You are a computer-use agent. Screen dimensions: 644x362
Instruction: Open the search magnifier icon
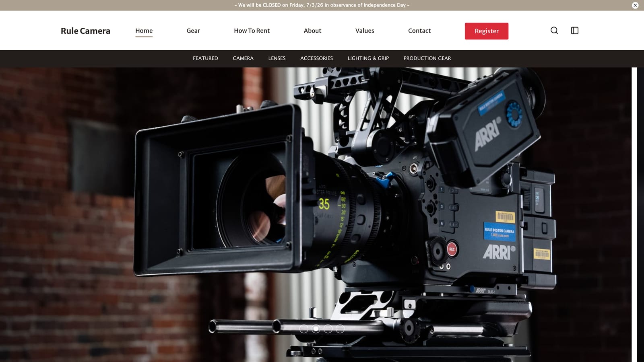(554, 31)
